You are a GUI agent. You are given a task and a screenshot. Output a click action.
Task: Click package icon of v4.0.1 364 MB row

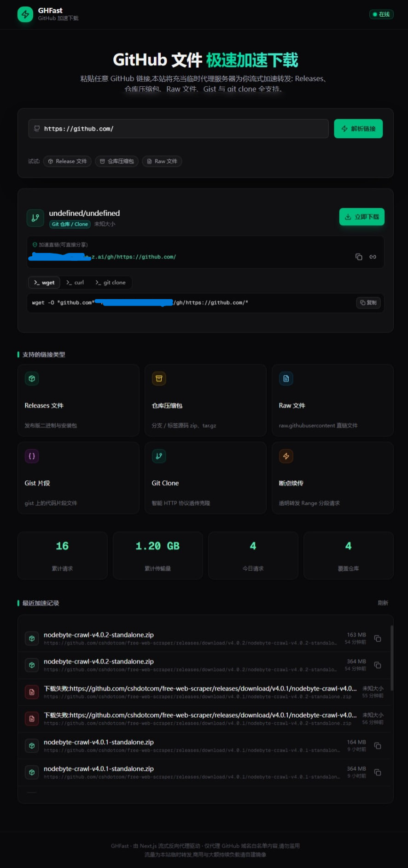tap(32, 772)
